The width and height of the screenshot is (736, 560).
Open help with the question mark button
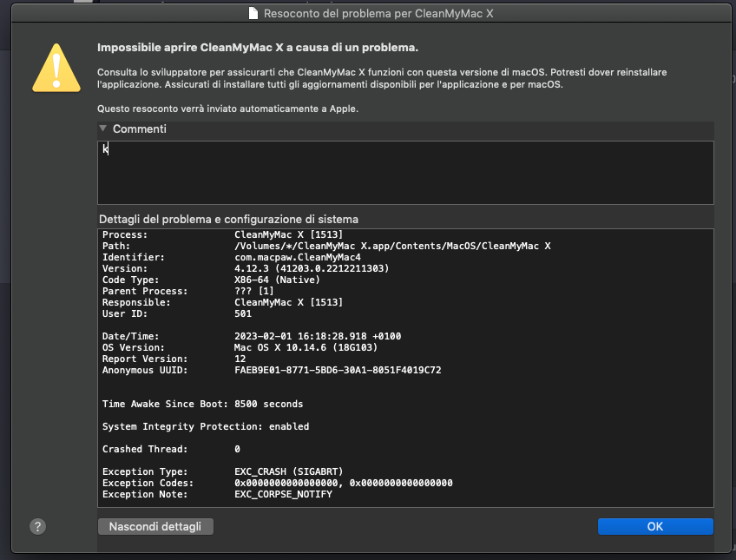click(x=38, y=526)
